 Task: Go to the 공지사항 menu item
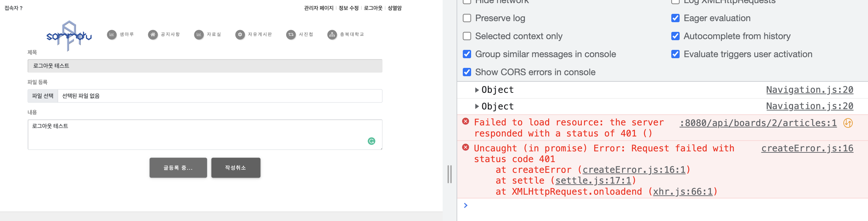pos(170,34)
